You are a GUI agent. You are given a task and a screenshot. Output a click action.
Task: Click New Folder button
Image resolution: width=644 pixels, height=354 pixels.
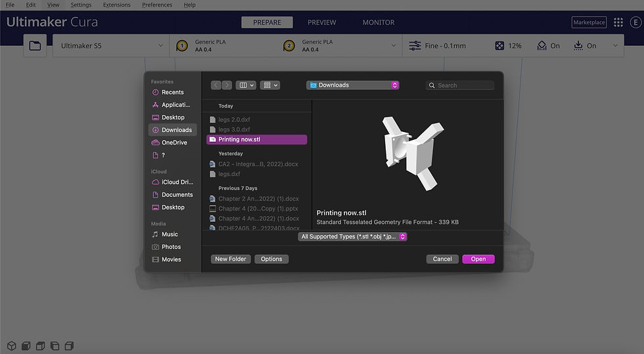(x=231, y=259)
